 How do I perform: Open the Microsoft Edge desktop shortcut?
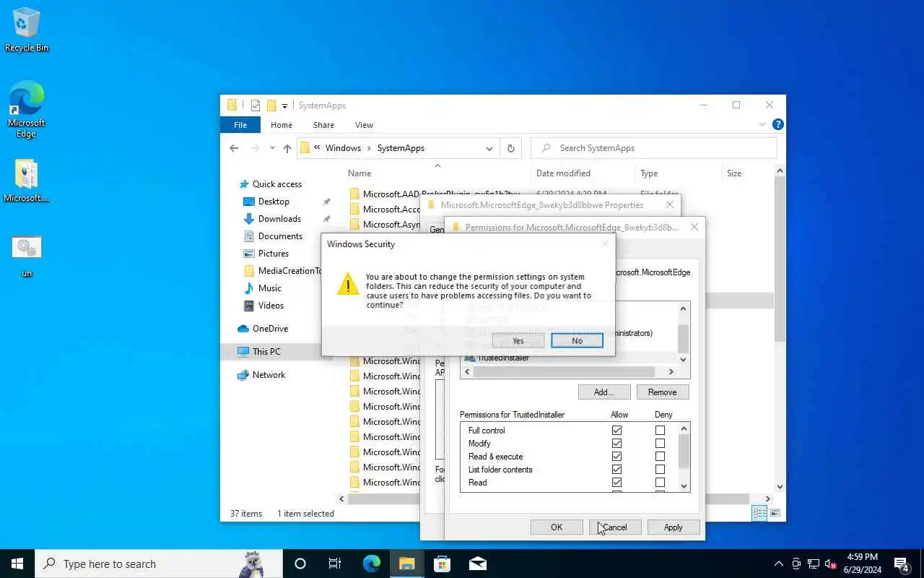click(27, 108)
